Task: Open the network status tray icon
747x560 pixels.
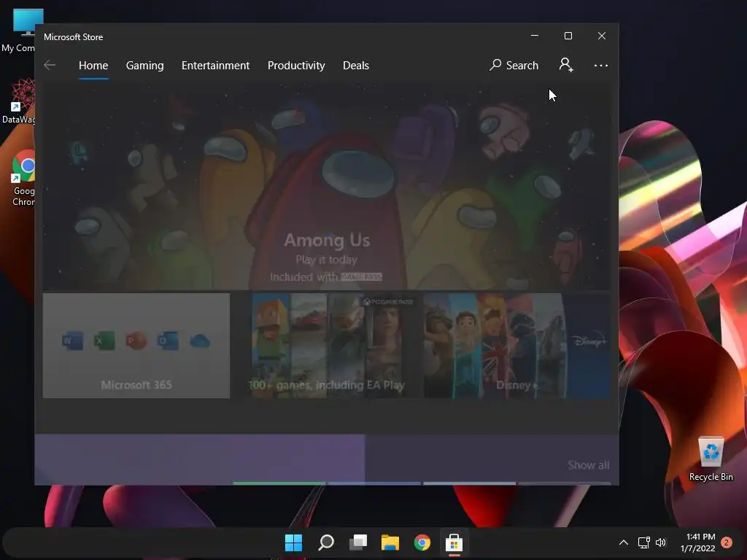Action: click(643, 542)
